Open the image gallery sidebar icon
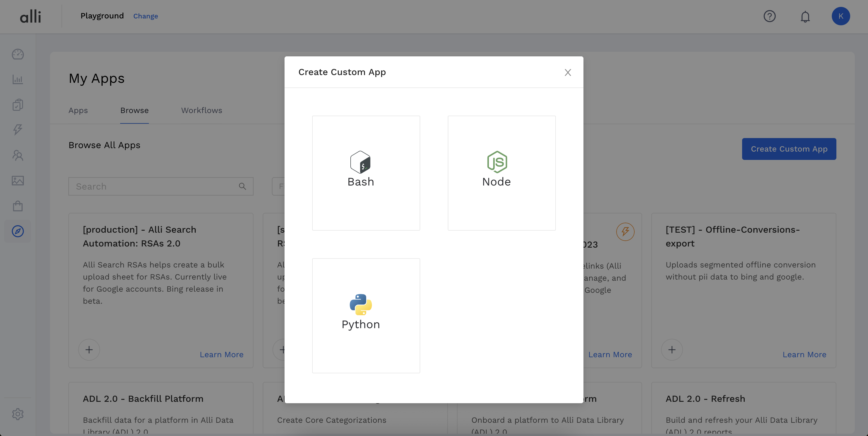The width and height of the screenshot is (868, 436). point(18,180)
